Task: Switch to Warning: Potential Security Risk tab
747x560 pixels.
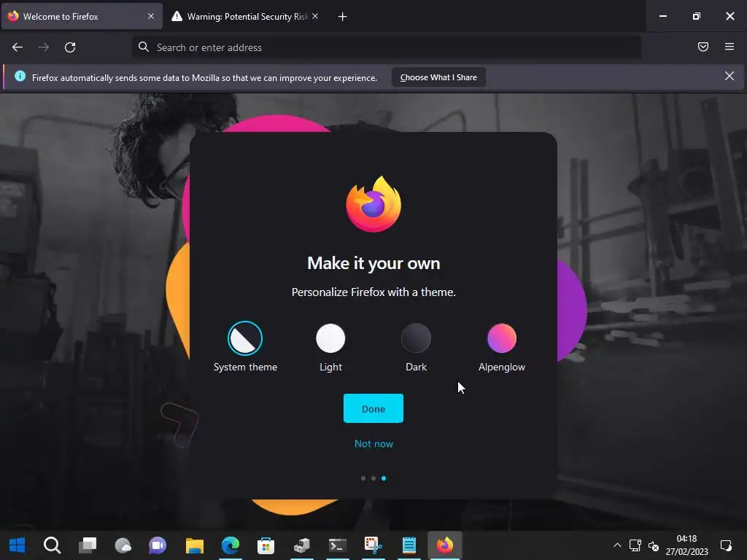Action: click(244, 16)
